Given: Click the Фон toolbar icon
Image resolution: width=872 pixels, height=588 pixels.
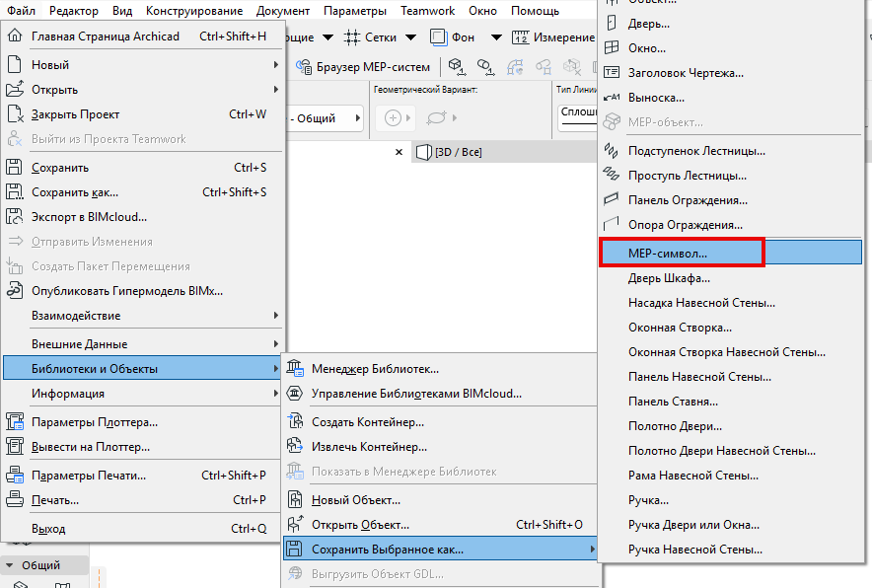Looking at the screenshot, I should click(439, 37).
